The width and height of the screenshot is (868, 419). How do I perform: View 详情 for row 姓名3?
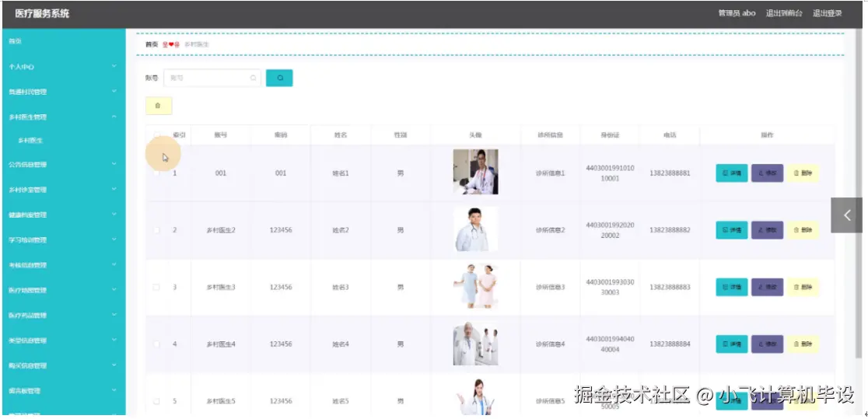tap(731, 288)
